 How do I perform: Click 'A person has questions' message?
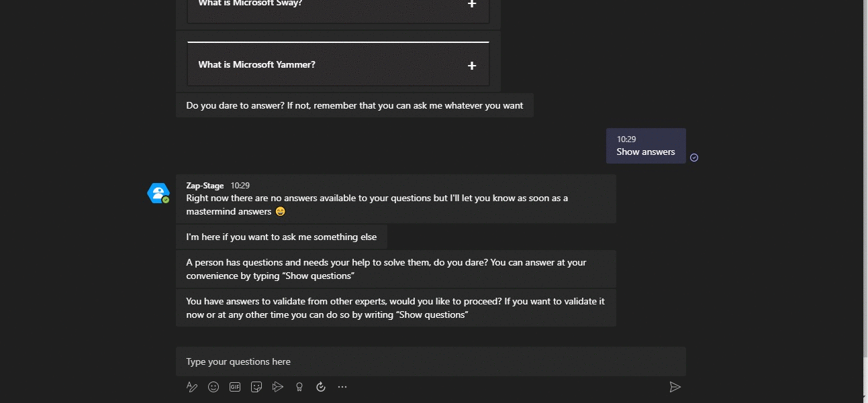click(396, 269)
